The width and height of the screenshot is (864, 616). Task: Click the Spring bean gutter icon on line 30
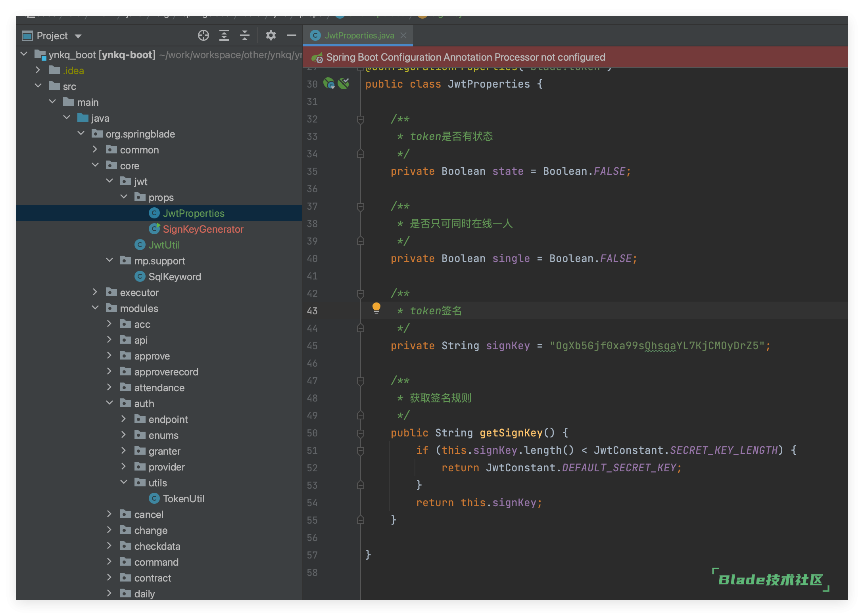[x=329, y=84]
